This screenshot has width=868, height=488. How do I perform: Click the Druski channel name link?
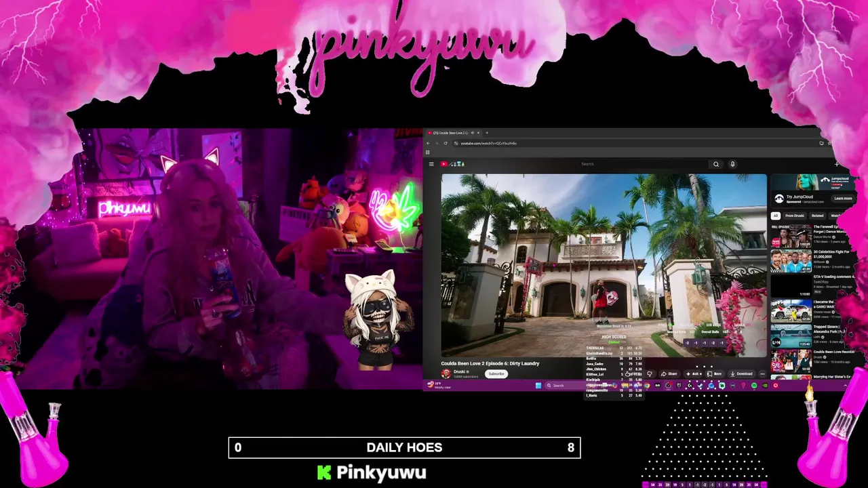click(459, 371)
